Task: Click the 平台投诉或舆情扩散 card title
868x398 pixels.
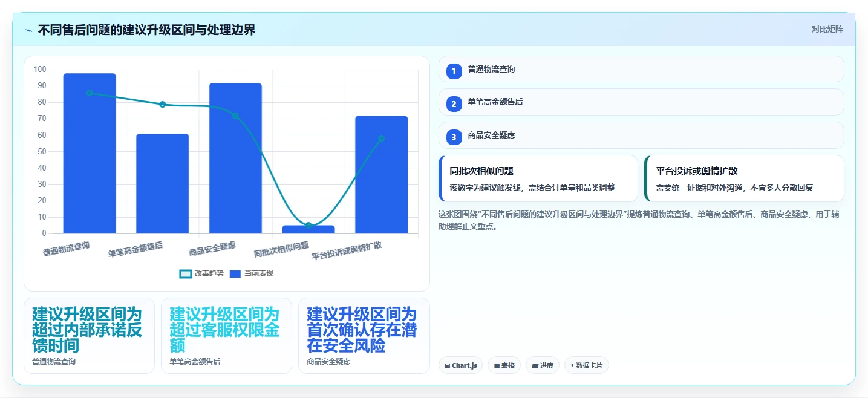Action: pyautogui.click(x=697, y=171)
